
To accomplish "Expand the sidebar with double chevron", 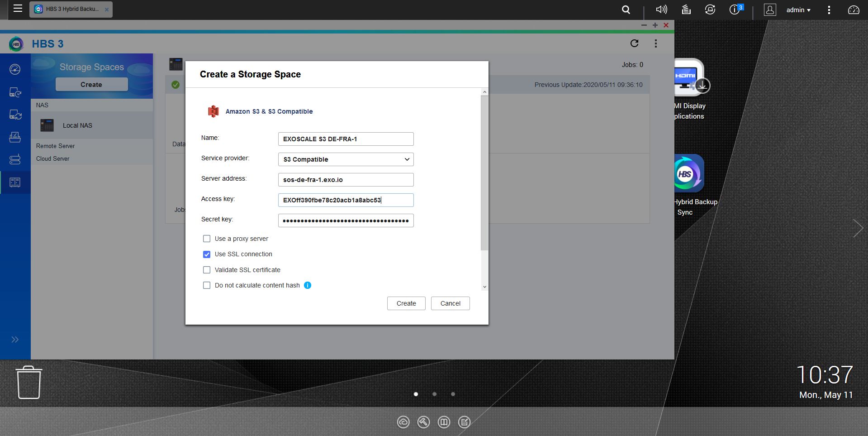I will pyautogui.click(x=15, y=340).
